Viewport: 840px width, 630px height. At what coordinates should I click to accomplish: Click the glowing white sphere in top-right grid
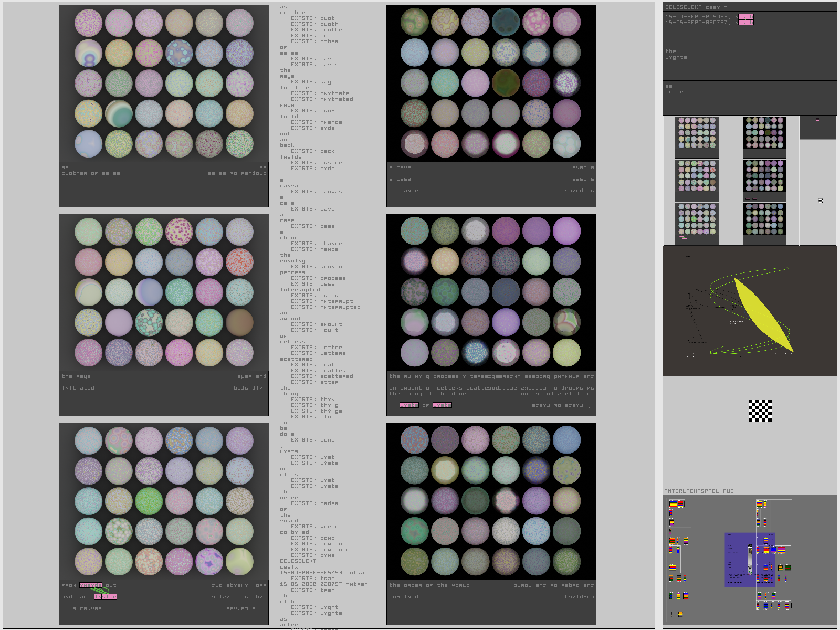tap(506, 143)
